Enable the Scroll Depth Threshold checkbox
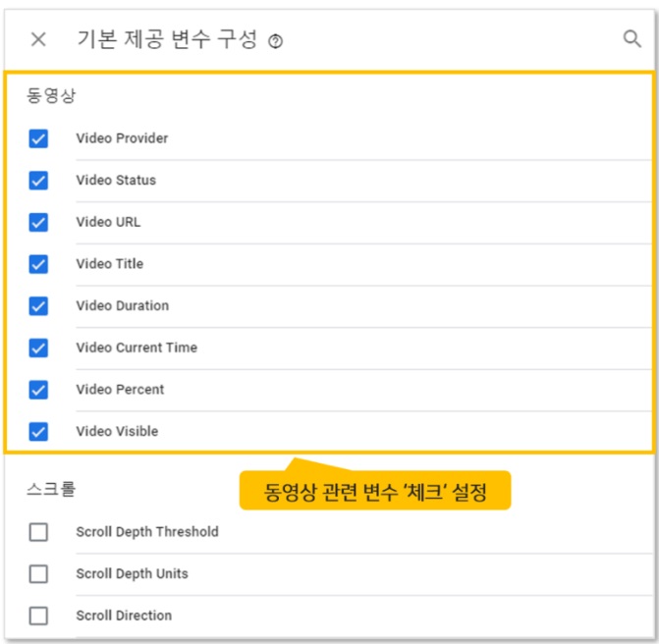 coord(38,532)
